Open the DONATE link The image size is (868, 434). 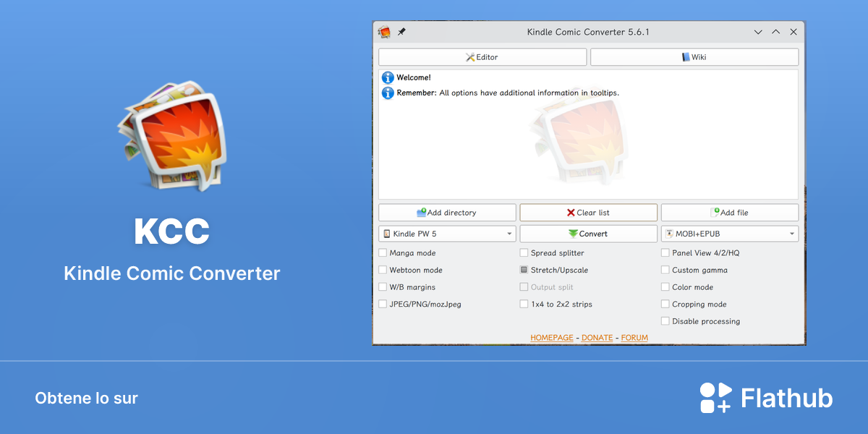597,338
